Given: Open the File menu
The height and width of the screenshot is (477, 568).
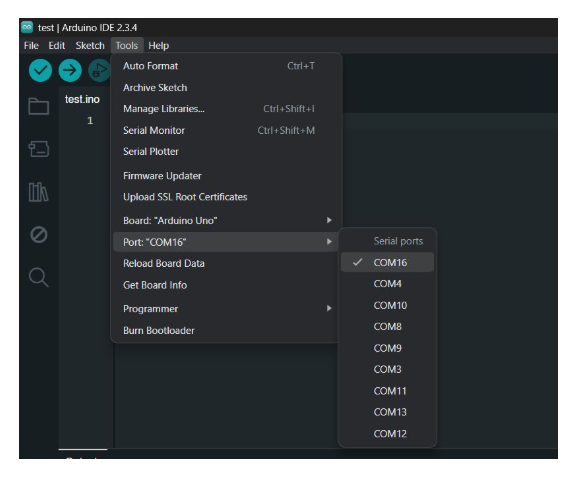Looking at the screenshot, I should click(x=31, y=46).
